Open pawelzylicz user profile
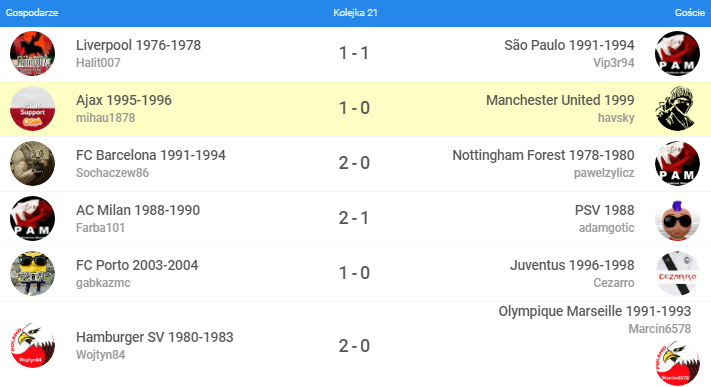Viewport: 711px width, 387px height. (x=604, y=173)
